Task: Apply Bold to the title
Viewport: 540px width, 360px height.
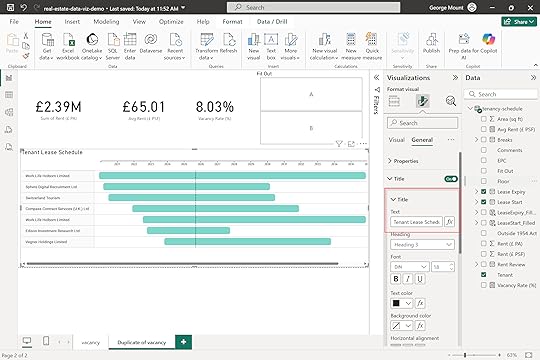Action: pos(396,279)
